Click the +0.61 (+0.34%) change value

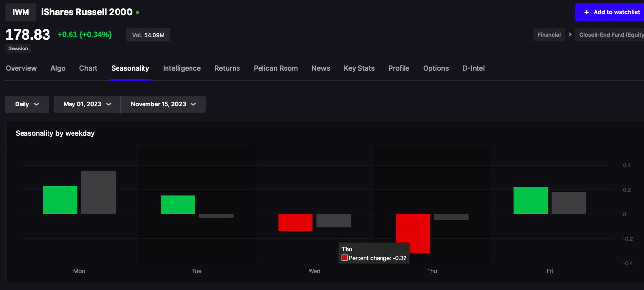click(85, 35)
